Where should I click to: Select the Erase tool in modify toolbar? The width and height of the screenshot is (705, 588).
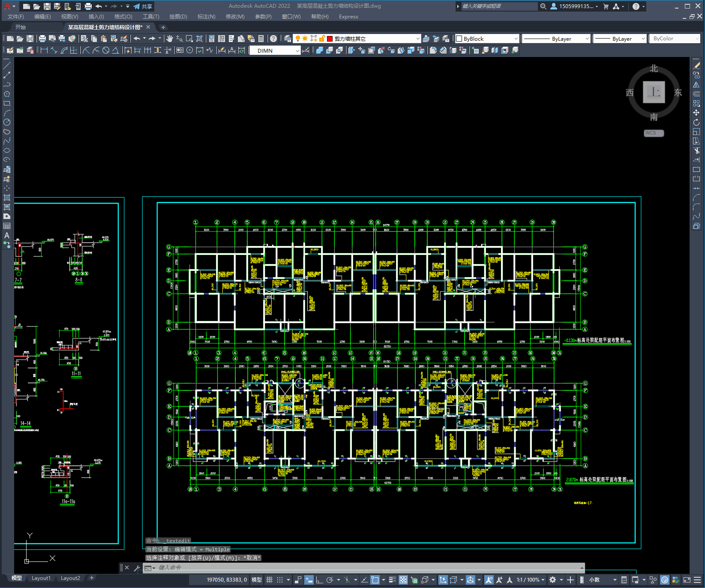(696, 66)
